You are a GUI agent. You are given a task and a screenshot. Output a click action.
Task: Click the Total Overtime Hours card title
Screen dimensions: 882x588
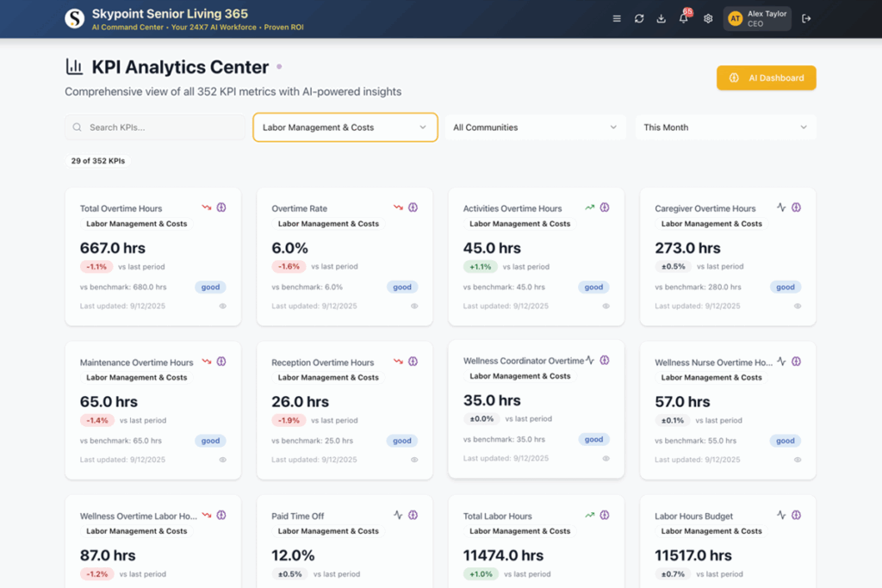click(121, 208)
